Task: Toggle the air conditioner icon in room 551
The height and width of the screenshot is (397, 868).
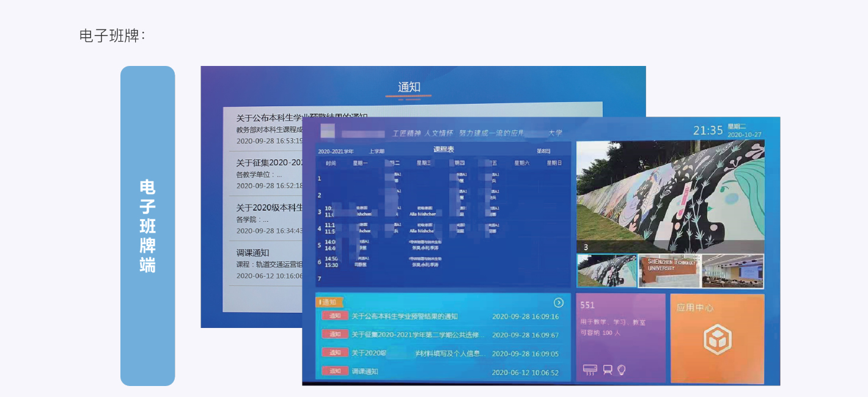Action: [590, 369]
